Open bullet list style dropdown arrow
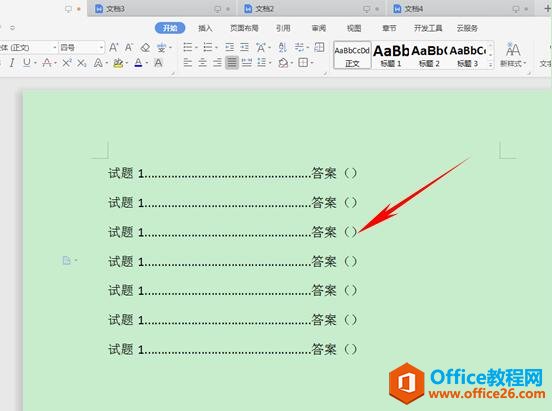 pyautogui.click(x=196, y=48)
